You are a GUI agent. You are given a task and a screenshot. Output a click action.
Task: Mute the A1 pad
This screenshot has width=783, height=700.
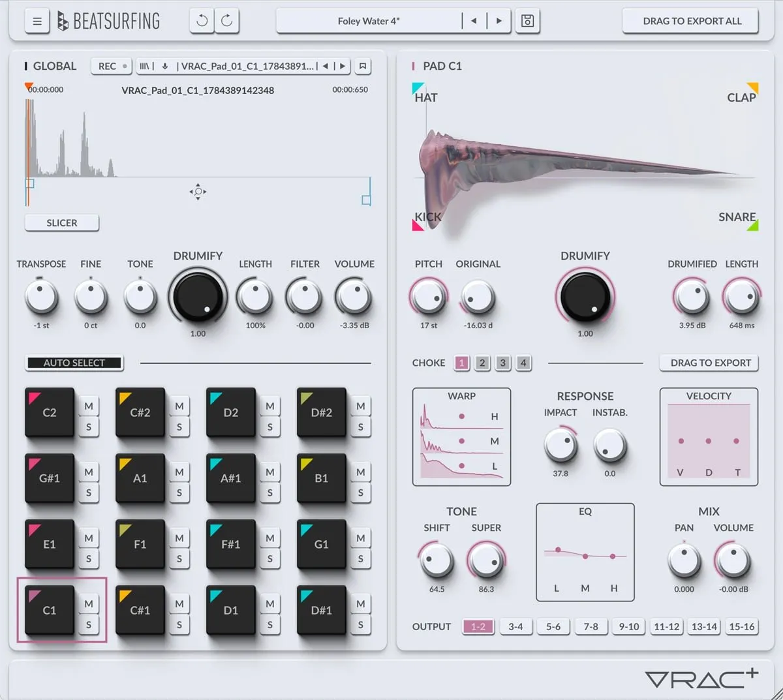[x=179, y=472]
